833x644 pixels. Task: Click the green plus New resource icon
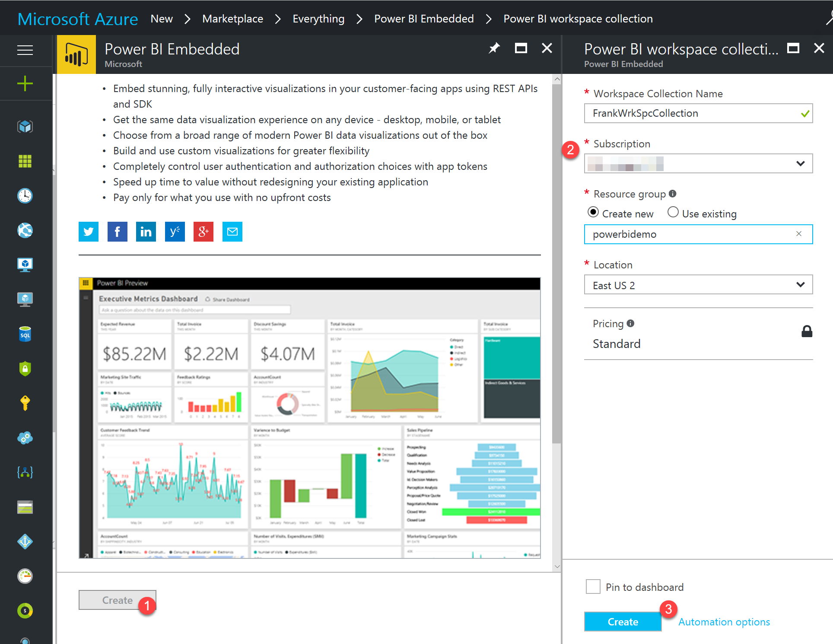(x=25, y=83)
